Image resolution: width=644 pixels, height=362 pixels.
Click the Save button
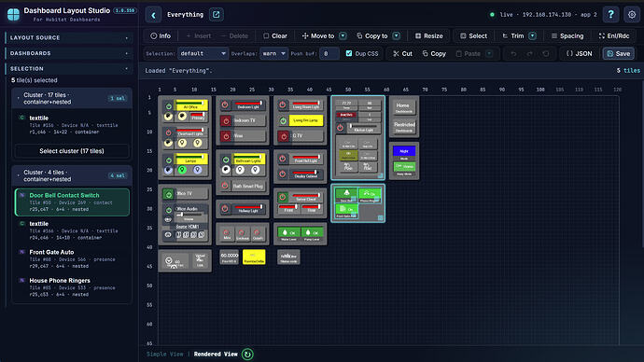(618, 54)
